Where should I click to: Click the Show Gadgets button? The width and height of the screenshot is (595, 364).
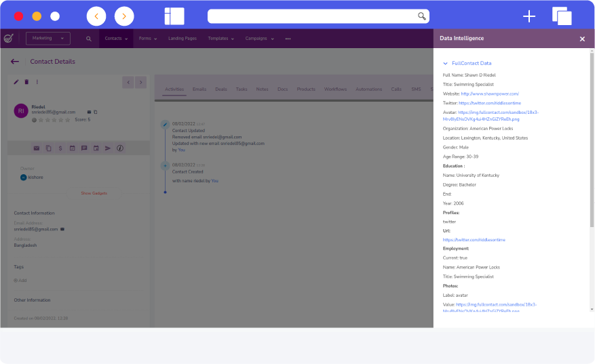click(94, 193)
